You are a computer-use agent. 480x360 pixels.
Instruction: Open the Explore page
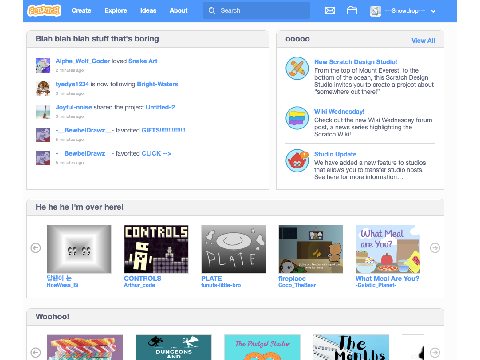[116, 11]
